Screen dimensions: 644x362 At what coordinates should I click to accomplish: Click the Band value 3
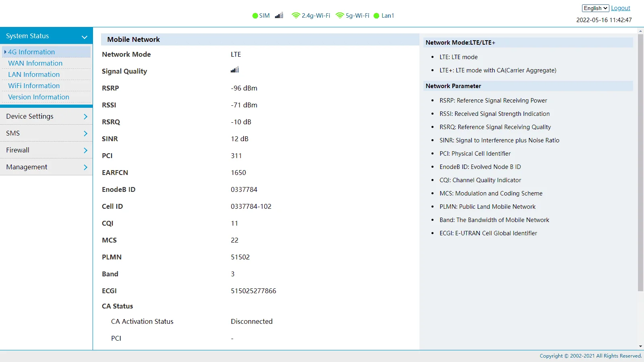(x=233, y=274)
